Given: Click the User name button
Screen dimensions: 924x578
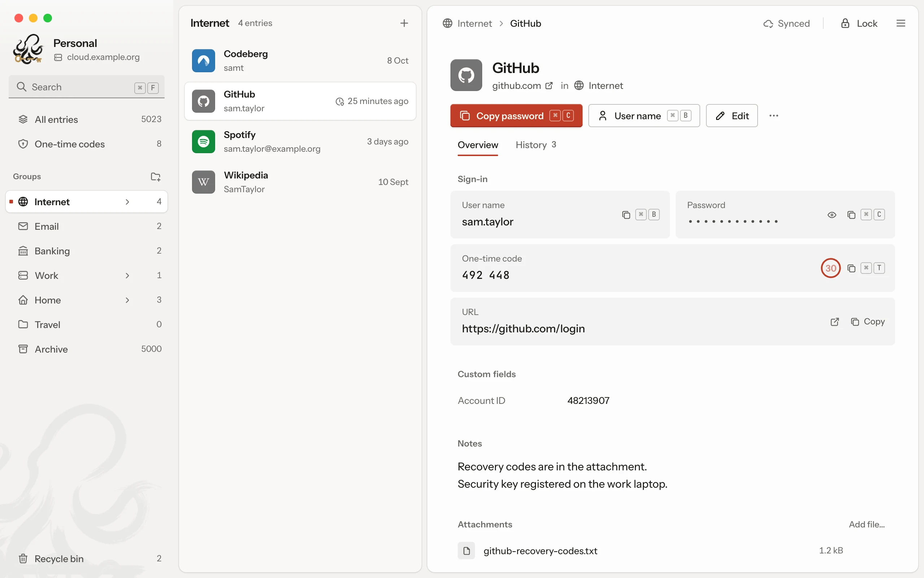Looking at the screenshot, I should coord(644,116).
